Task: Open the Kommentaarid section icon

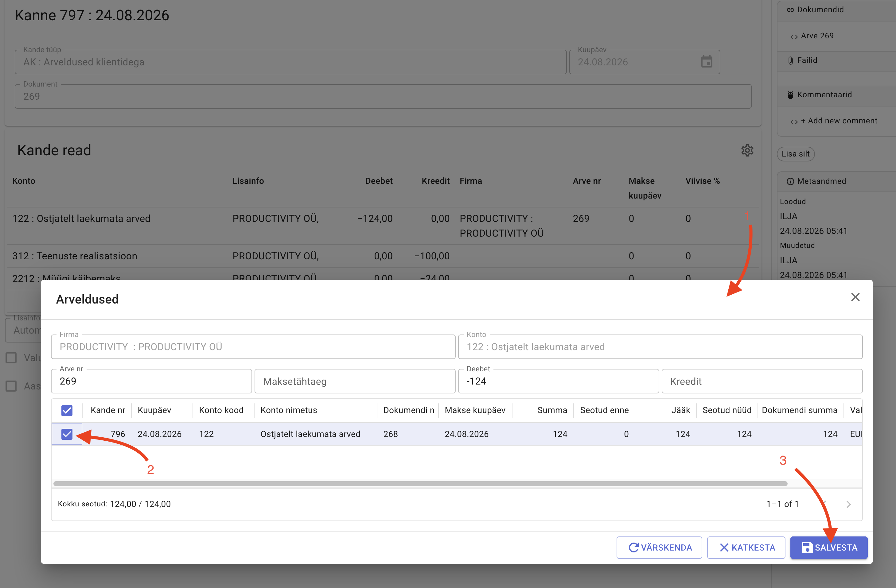Action: [790, 95]
